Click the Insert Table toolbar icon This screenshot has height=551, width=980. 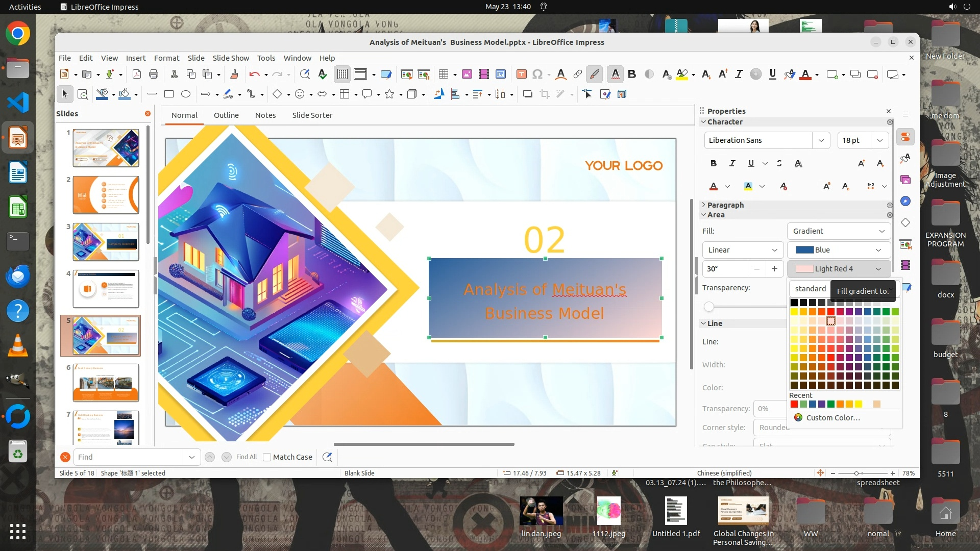(443, 74)
